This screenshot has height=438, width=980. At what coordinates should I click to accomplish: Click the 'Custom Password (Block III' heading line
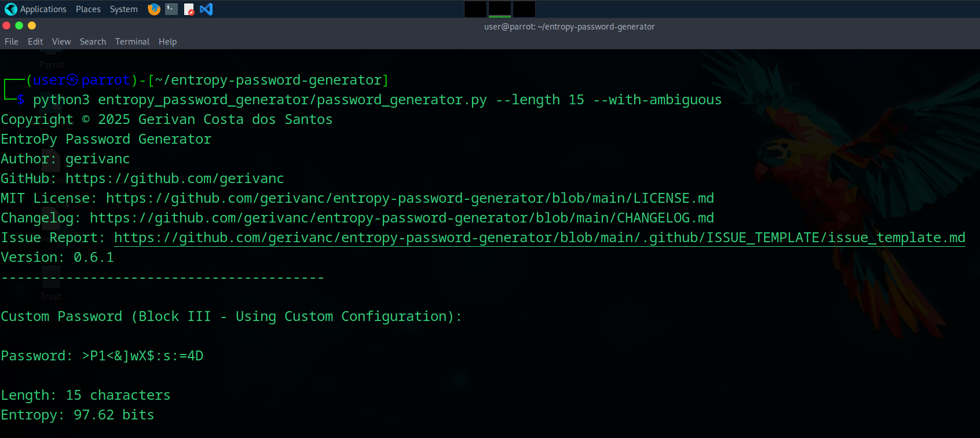[231, 316]
